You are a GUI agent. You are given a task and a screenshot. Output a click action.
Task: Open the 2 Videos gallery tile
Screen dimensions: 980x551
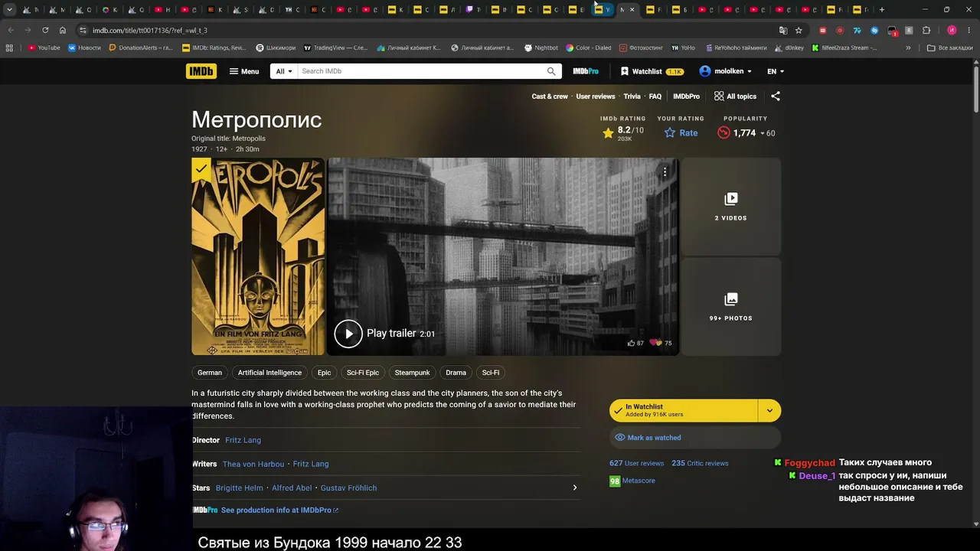click(731, 207)
